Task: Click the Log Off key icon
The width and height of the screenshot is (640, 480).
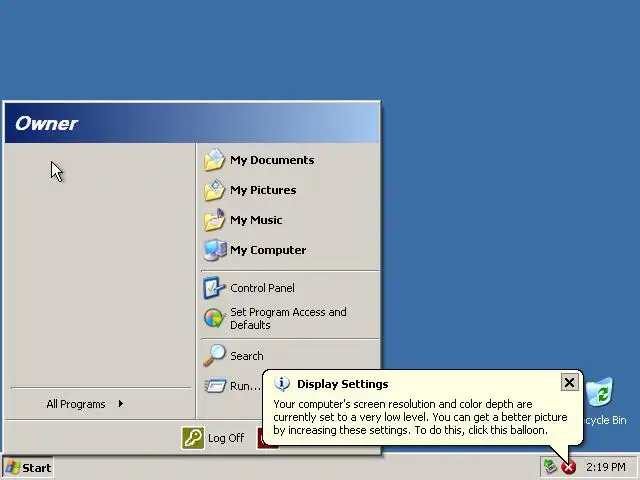Action: click(193, 438)
